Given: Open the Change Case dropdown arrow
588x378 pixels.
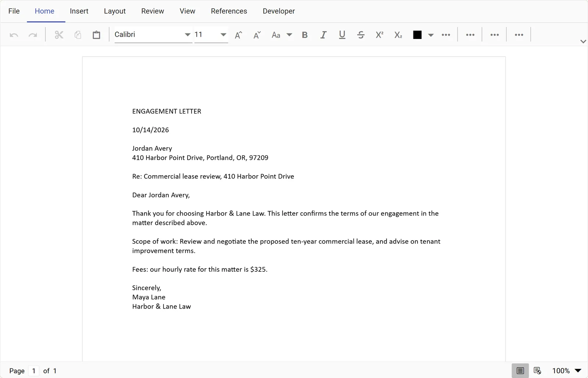Looking at the screenshot, I should pos(290,35).
